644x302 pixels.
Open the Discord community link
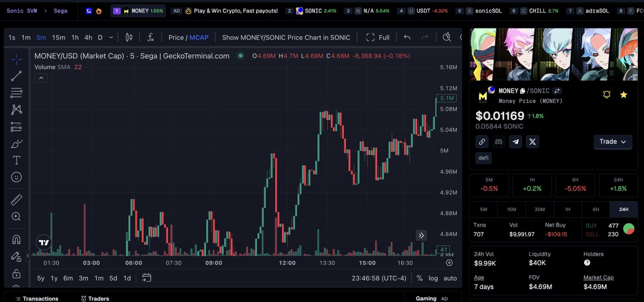pos(499,142)
